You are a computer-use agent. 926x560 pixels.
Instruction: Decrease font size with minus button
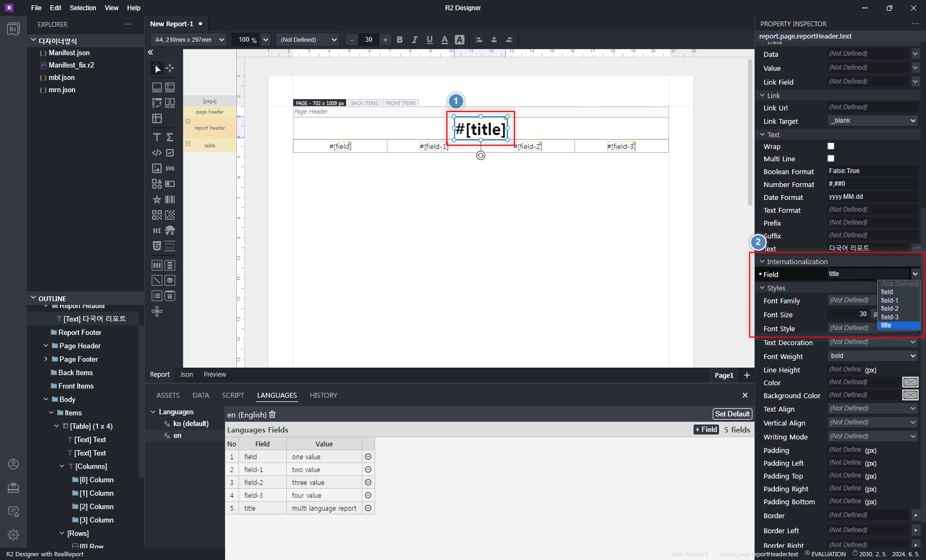352,40
